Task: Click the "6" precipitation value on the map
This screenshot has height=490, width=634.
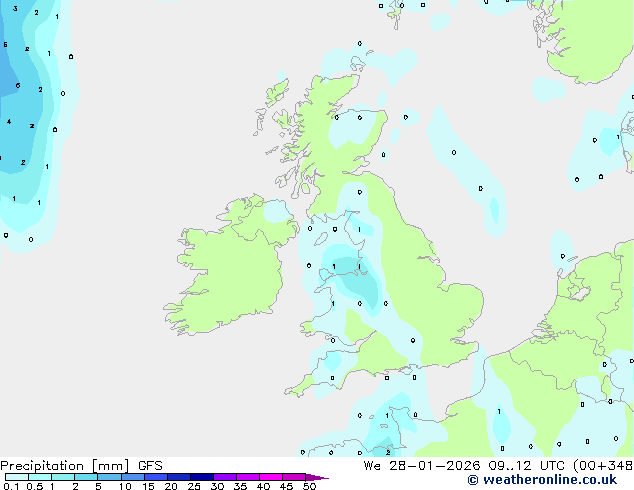Action: (x=18, y=85)
